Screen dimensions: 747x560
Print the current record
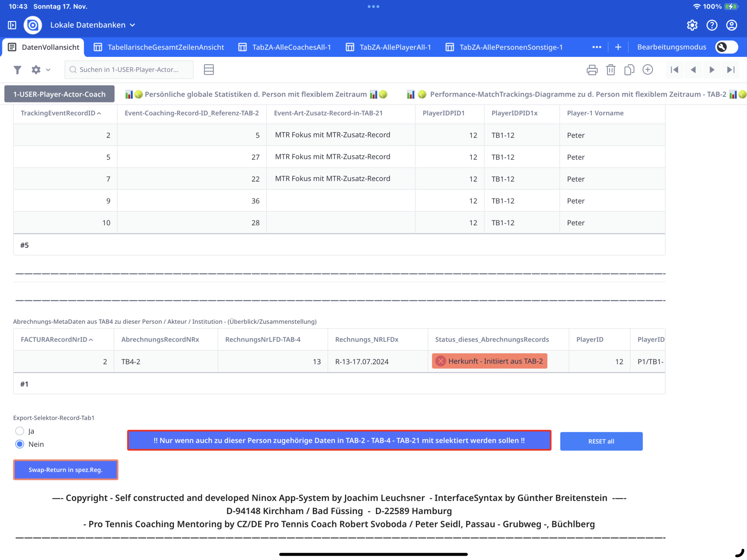[592, 70]
